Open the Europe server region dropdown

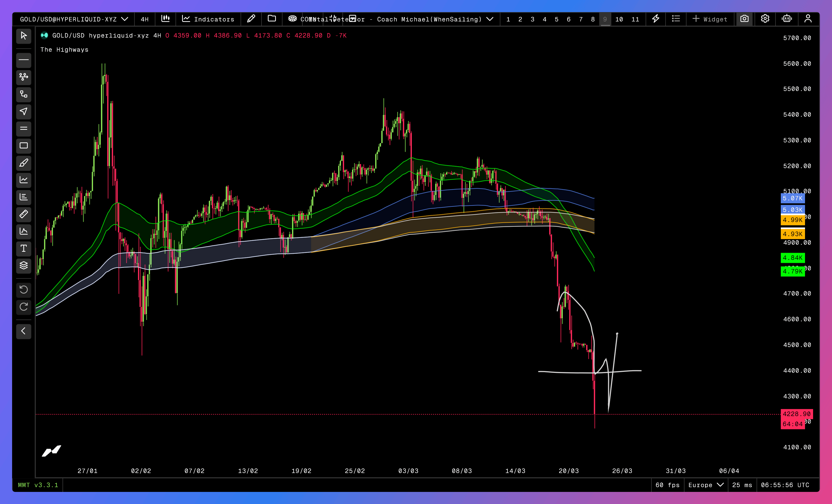click(x=706, y=485)
